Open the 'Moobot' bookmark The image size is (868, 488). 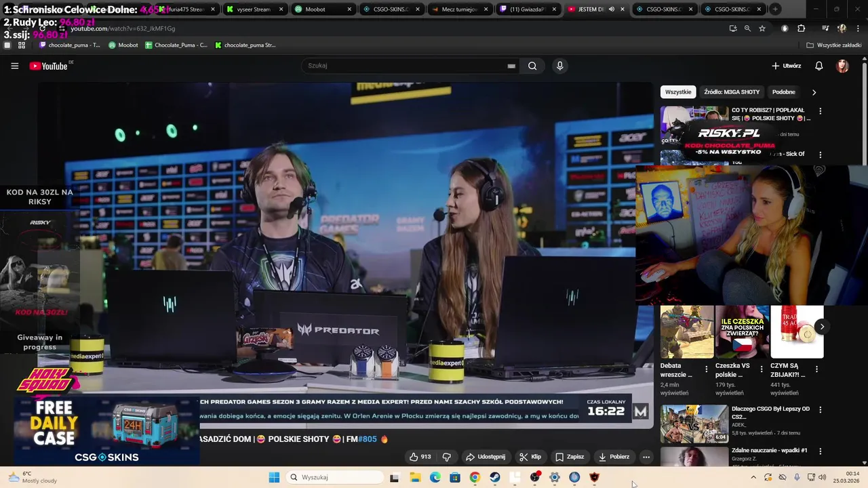(123, 45)
